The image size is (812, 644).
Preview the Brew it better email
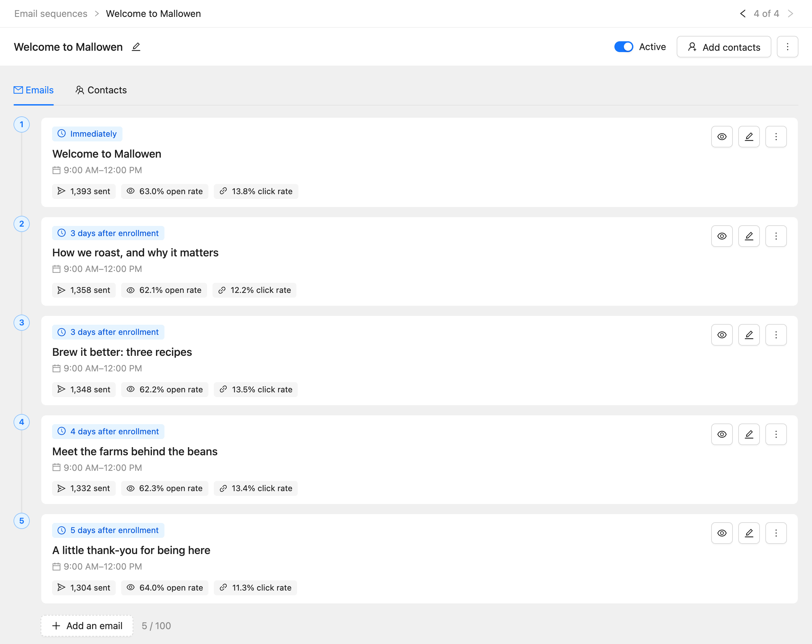click(x=722, y=335)
